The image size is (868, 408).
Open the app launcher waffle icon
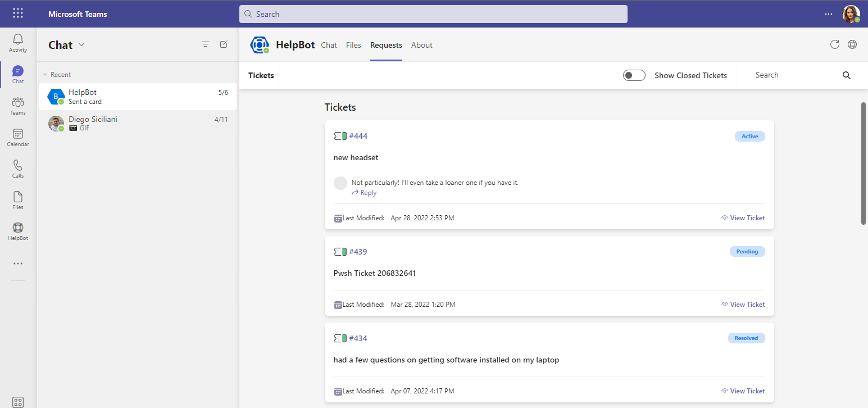click(x=18, y=13)
